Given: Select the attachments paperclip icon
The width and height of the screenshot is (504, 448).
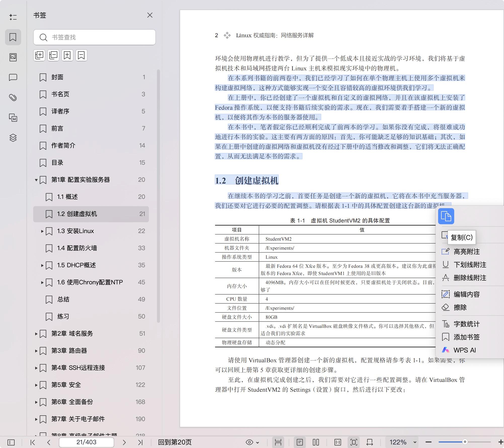Looking at the screenshot, I should pyautogui.click(x=13, y=98).
